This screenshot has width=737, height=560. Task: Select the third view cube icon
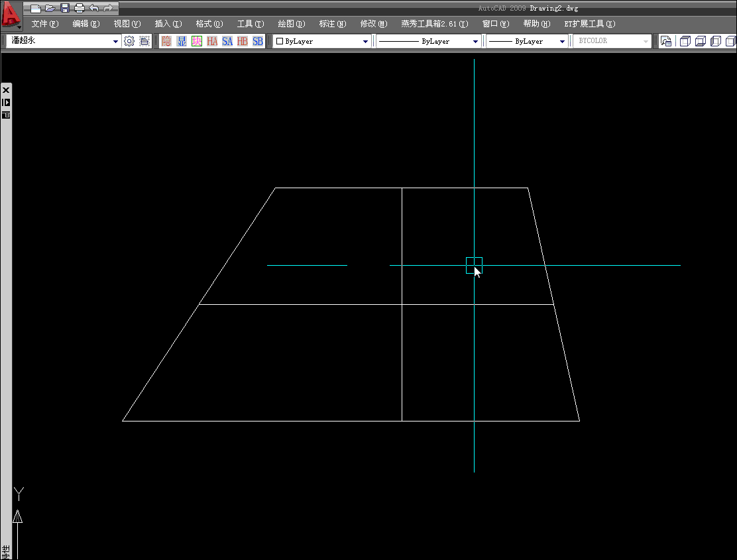coord(715,41)
